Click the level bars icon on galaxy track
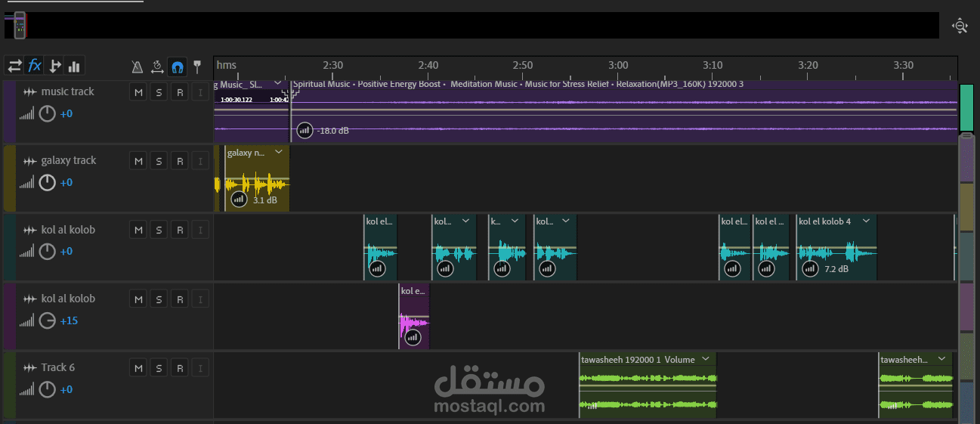Viewport: 980px width, 424px height. [x=26, y=184]
